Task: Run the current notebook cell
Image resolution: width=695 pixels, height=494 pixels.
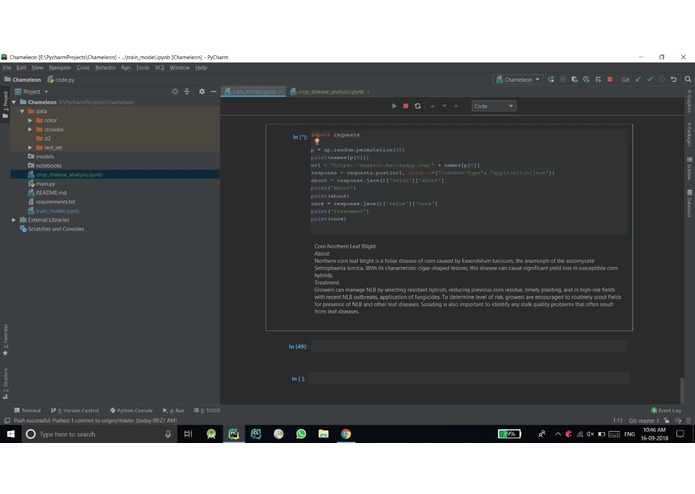Action: [x=394, y=106]
